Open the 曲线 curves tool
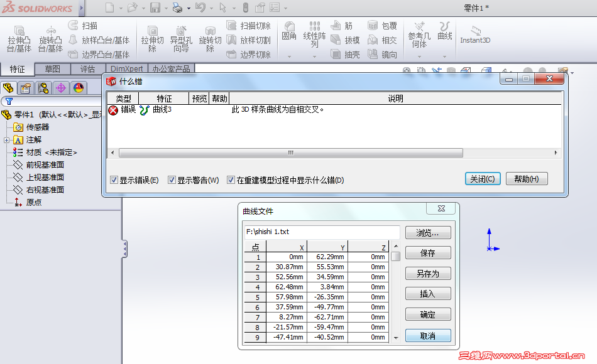Screen dimensions: 597x364 (445, 31)
